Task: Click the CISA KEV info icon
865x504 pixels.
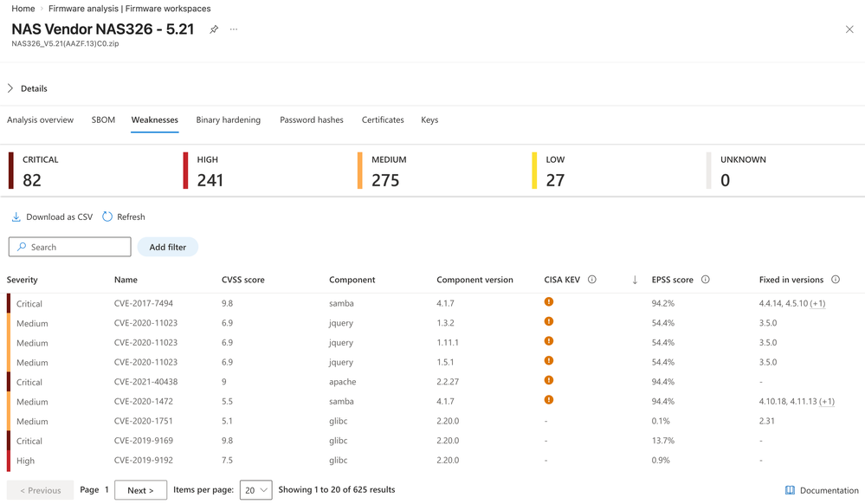Action: click(x=592, y=280)
